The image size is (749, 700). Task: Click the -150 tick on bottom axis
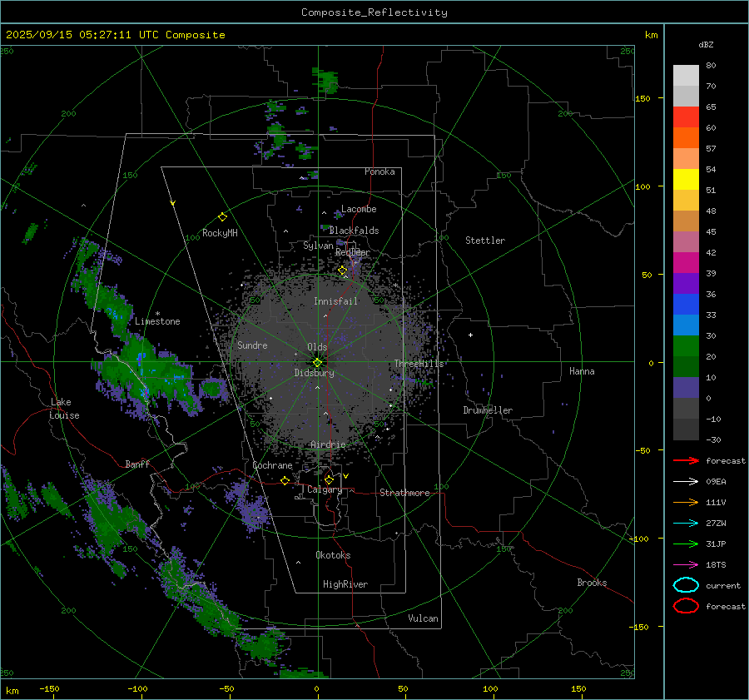click(49, 688)
